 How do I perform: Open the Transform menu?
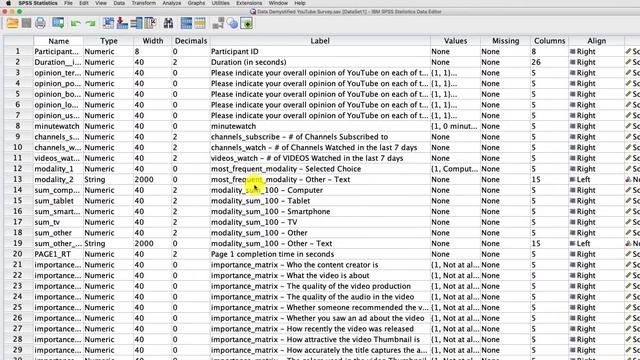tap(144, 3)
